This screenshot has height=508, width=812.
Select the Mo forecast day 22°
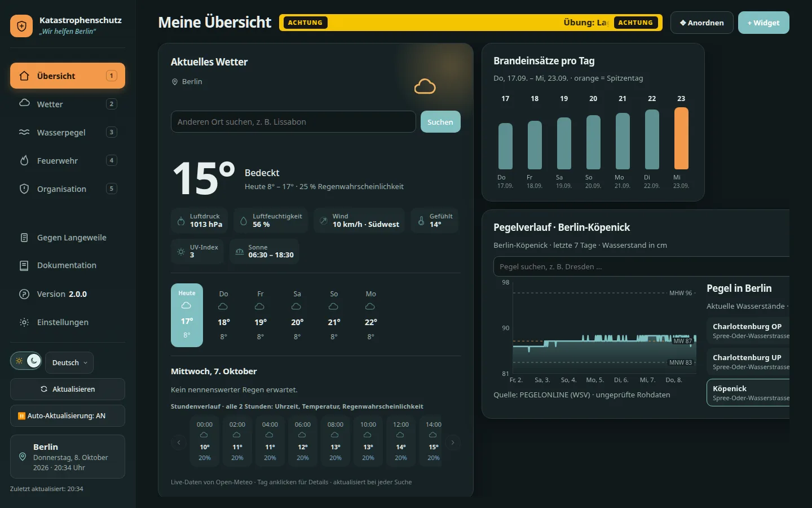[x=370, y=315]
